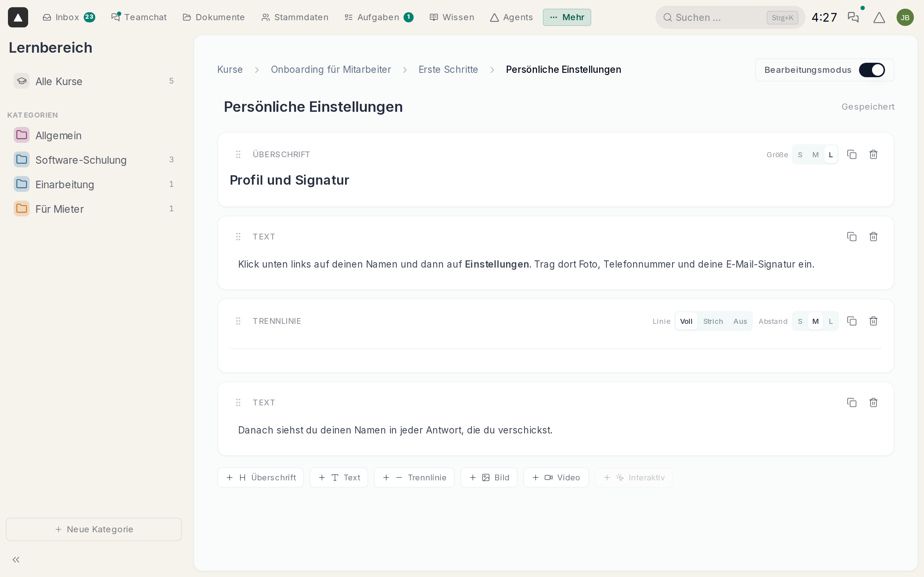Click the triangle notification icon beside the avatar

879,18
